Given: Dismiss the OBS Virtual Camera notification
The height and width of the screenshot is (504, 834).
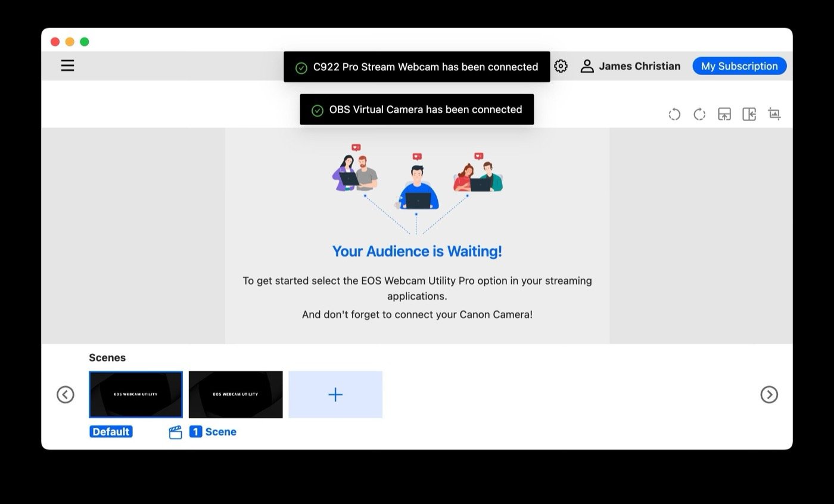Looking at the screenshot, I should (x=417, y=110).
